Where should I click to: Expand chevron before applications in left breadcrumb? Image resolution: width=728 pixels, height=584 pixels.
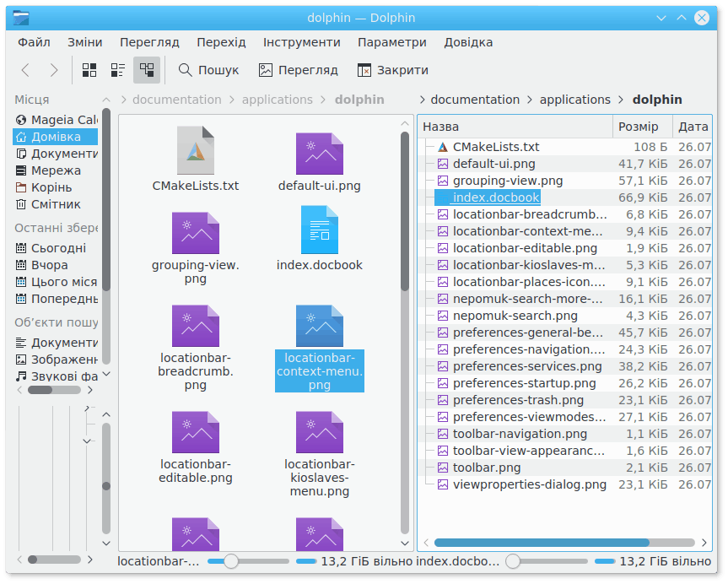pos(232,100)
